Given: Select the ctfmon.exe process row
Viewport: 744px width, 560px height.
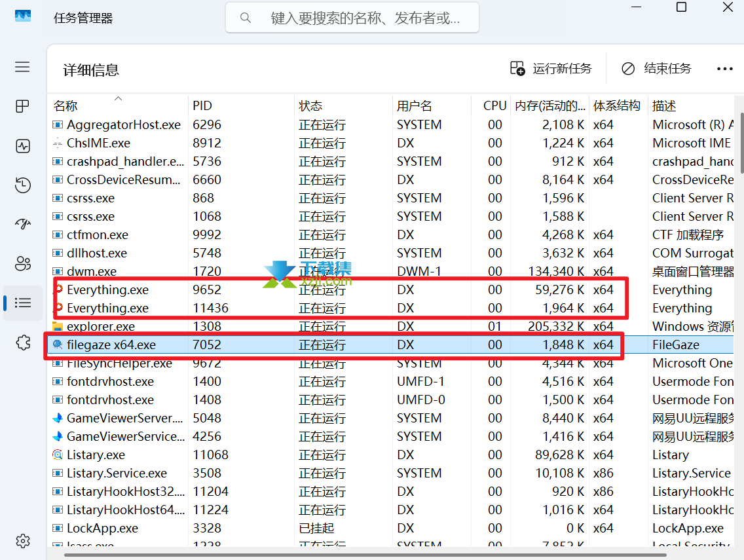Looking at the screenshot, I should [390, 235].
